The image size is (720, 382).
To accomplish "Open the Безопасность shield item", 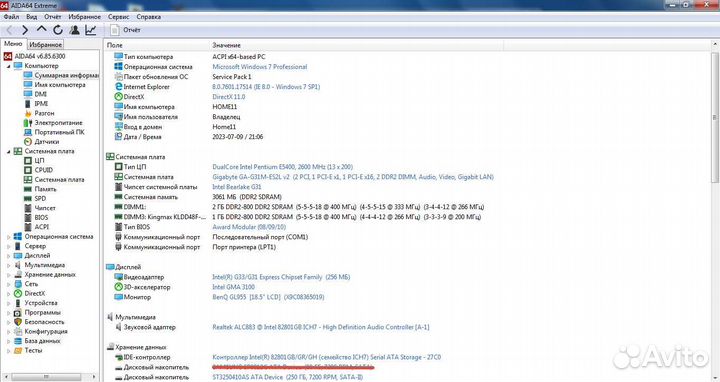I will click(39, 322).
